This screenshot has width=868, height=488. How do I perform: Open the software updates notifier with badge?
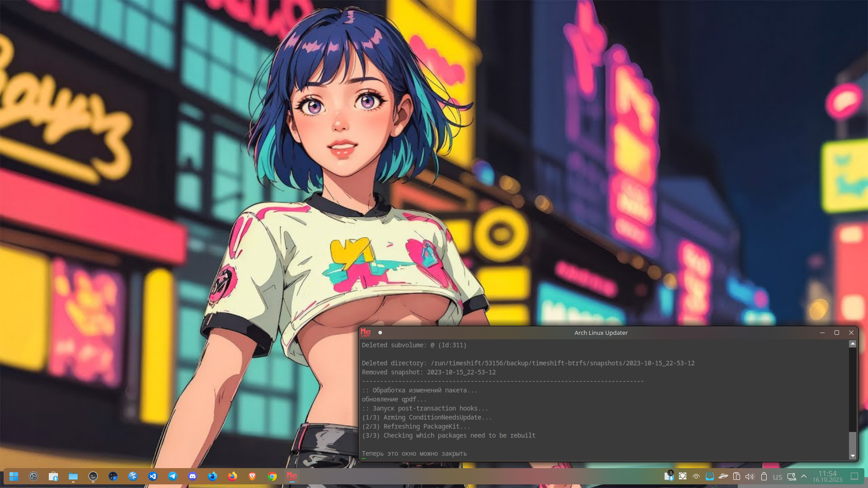pyautogui.click(x=669, y=476)
